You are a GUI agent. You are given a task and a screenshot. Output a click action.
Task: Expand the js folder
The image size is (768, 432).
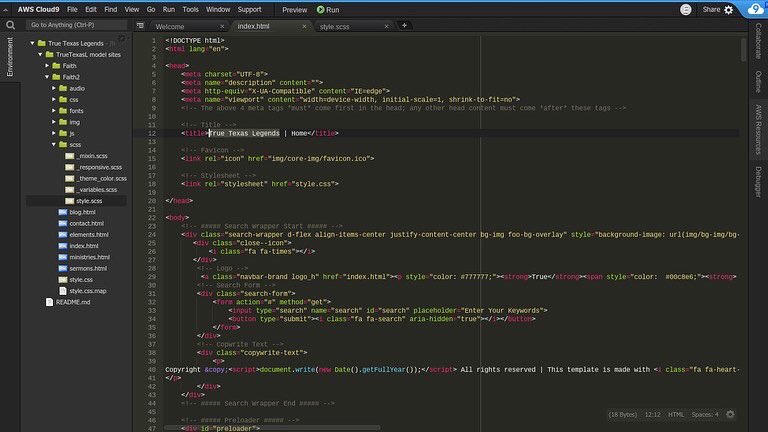coord(54,133)
